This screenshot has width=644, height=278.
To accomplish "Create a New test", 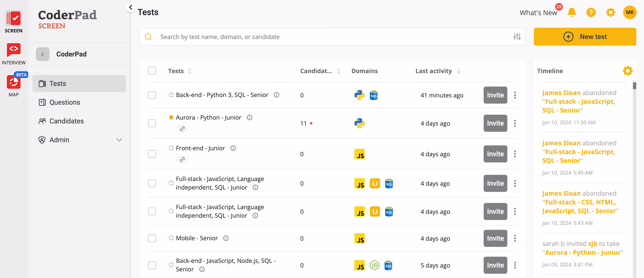I will coord(585,37).
